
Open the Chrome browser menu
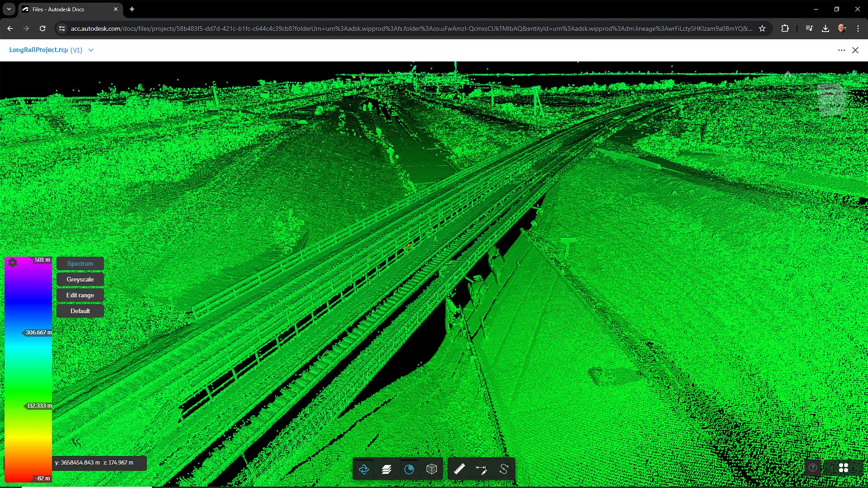click(x=858, y=28)
